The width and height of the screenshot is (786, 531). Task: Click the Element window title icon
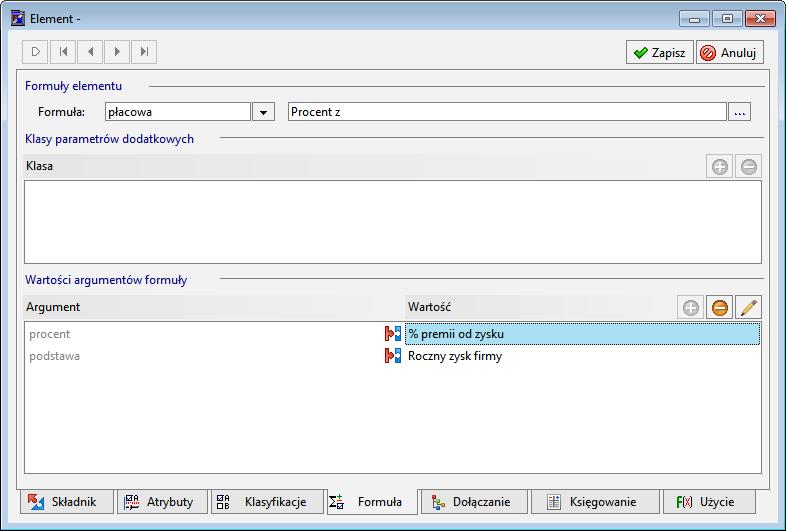click(x=18, y=19)
